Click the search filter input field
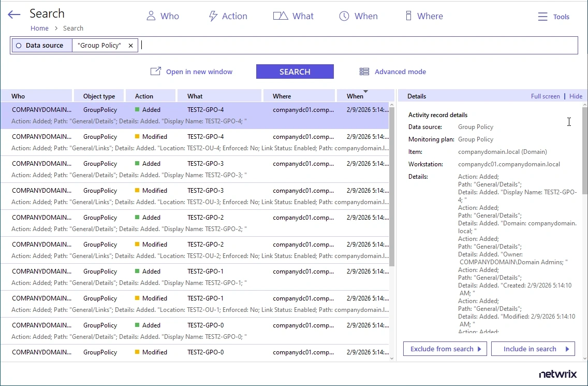Viewport: 588px width, 386px height. click(x=357, y=46)
